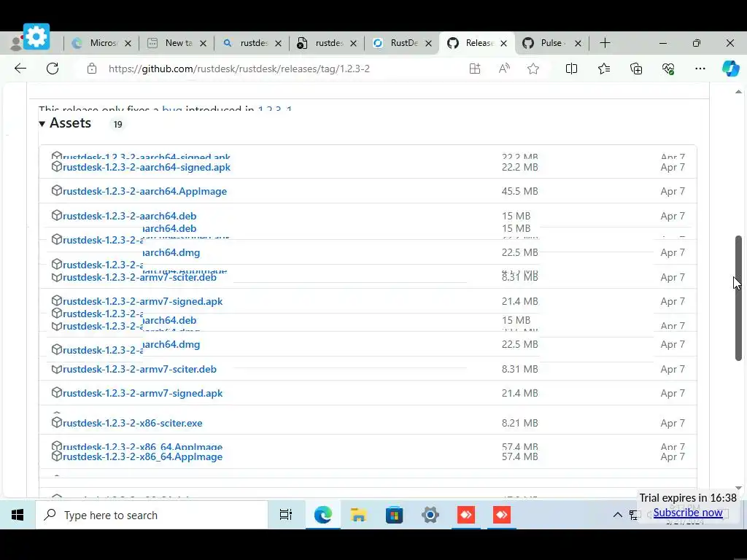Click the scrollbar up arrow
Image resolution: width=747 pixels, height=560 pixels.
pos(738,91)
